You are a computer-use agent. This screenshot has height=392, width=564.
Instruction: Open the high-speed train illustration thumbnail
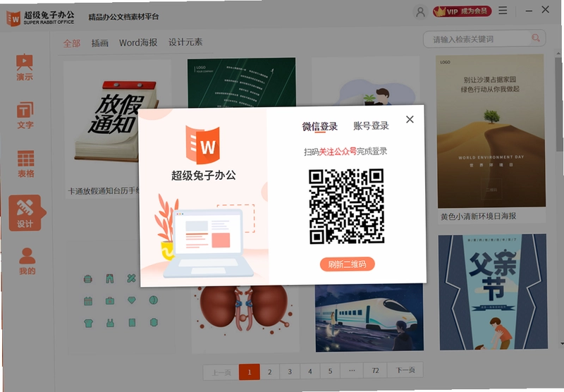(369, 317)
